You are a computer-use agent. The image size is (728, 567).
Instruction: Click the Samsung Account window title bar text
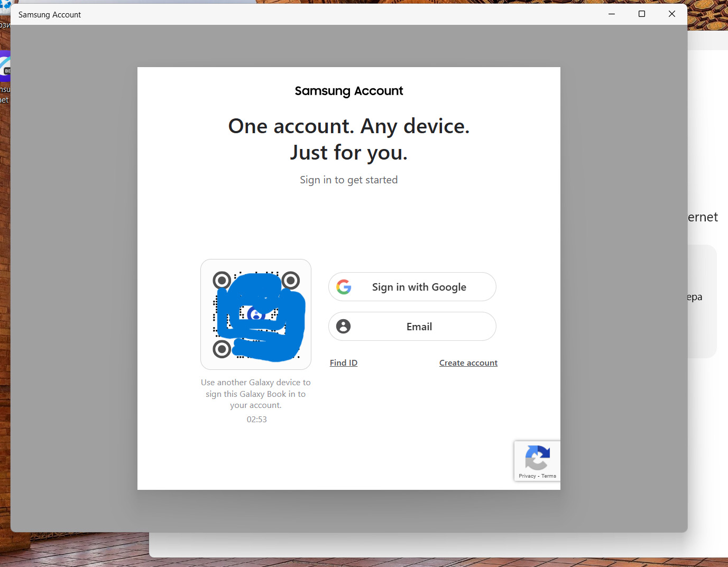50,15
